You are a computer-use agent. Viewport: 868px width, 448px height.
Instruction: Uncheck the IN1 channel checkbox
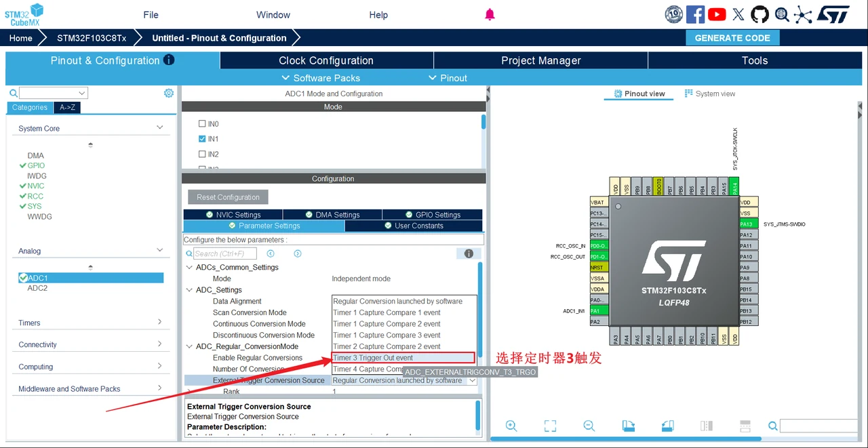pyautogui.click(x=202, y=139)
